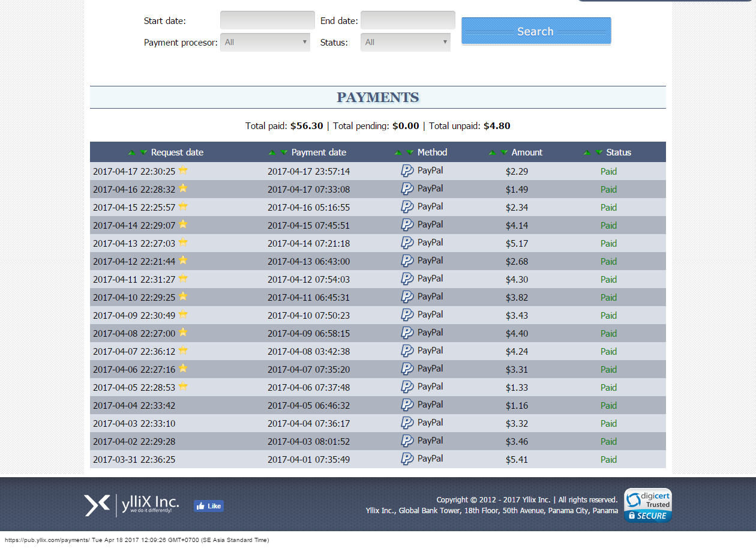
Task: Sort Status column ascending arrow
Action: pos(587,152)
